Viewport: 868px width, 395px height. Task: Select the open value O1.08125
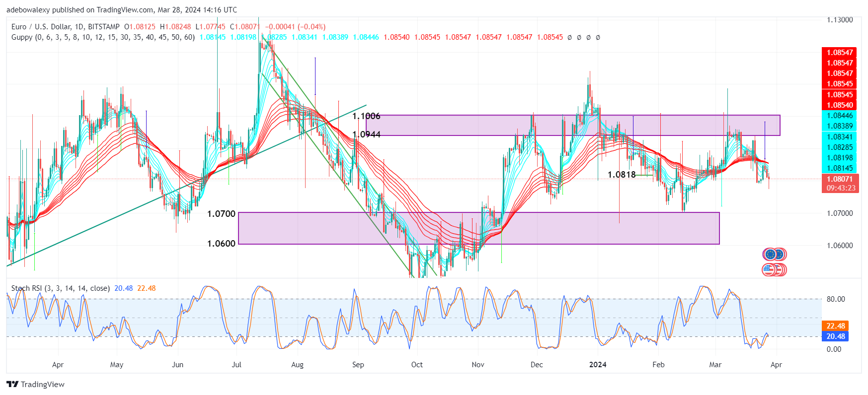[x=140, y=27]
